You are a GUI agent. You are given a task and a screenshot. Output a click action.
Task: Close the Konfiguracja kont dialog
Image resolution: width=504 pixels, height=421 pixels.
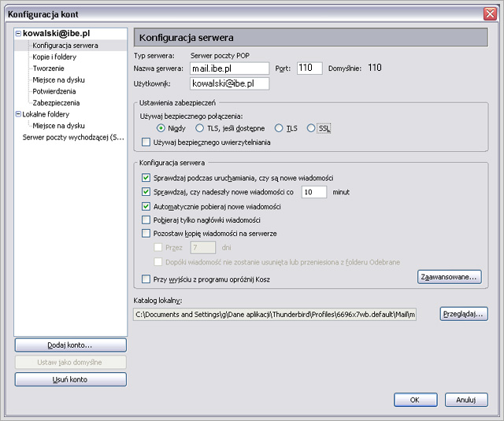coord(489,14)
